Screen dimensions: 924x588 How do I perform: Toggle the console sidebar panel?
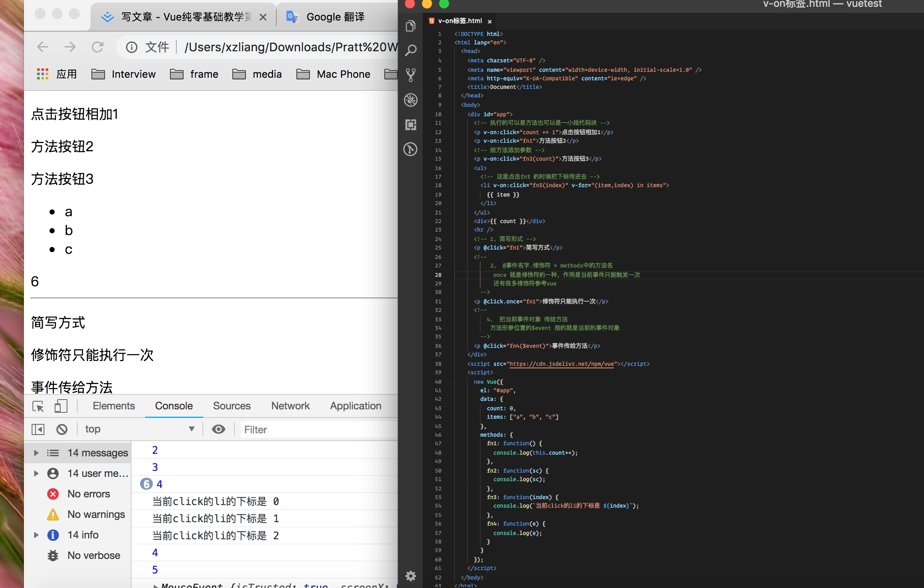point(38,429)
